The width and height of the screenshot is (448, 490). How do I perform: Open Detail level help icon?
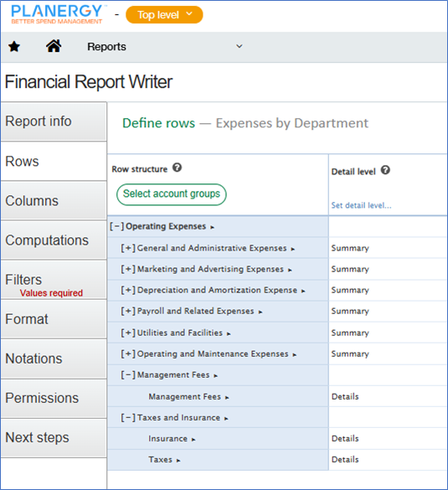pos(385,170)
